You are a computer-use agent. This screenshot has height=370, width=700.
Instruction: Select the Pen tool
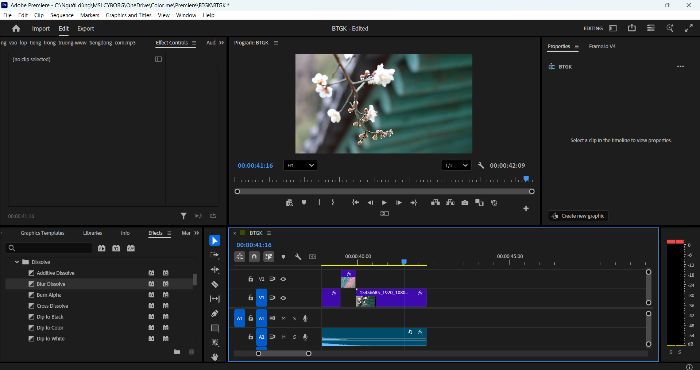pyautogui.click(x=215, y=313)
